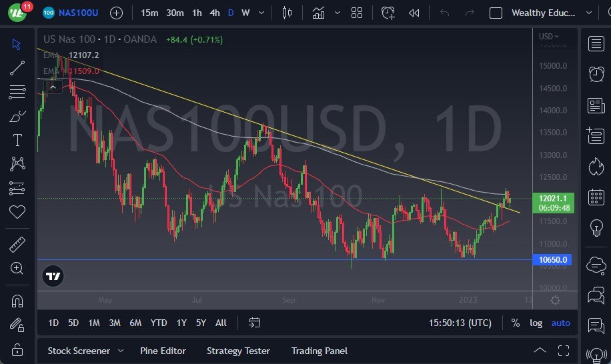Click the TradingView logo on chart
The height and width of the screenshot is (364, 611).
[x=53, y=276]
